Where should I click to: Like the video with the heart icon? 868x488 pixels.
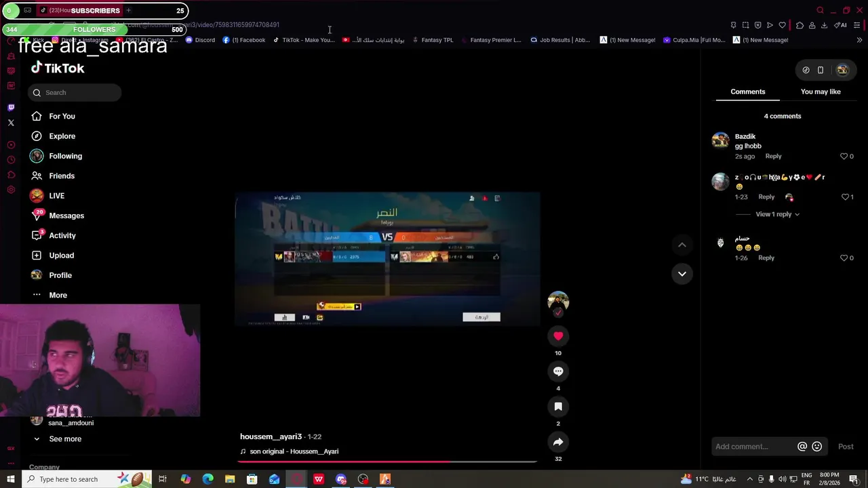point(558,335)
